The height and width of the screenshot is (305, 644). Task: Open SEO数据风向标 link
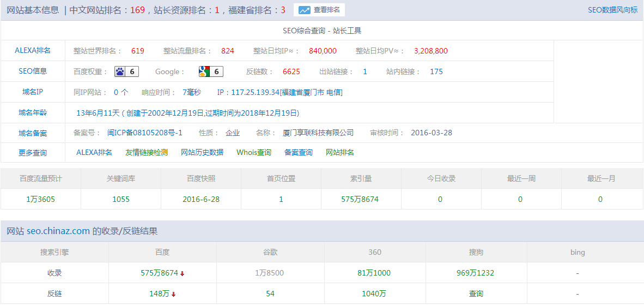point(613,10)
